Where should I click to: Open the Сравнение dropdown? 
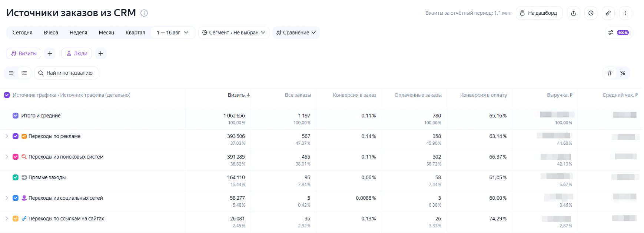pyautogui.click(x=296, y=33)
